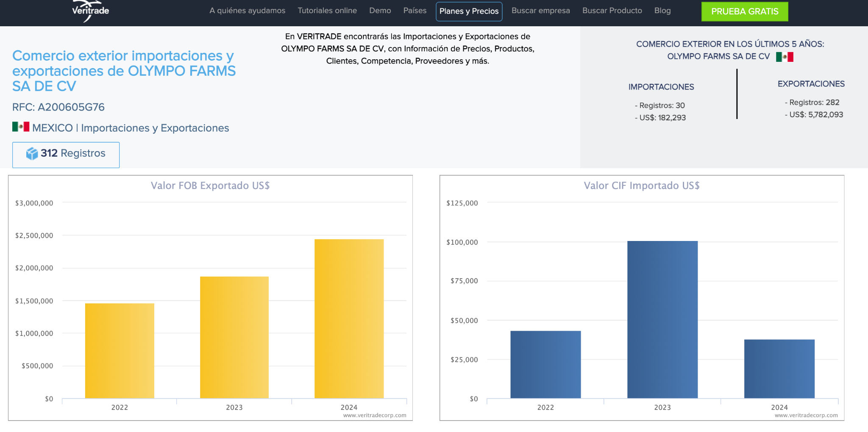Click veritradecorp.com link under export chart
The width and height of the screenshot is (868, 432).
point(375,415)
